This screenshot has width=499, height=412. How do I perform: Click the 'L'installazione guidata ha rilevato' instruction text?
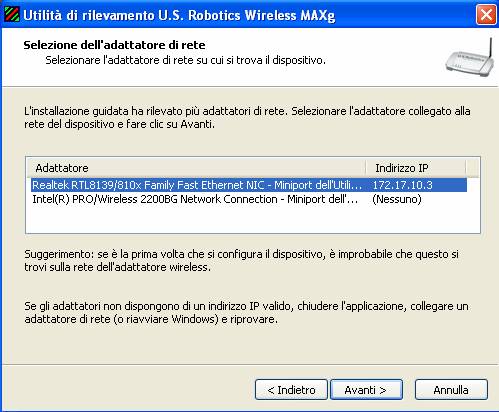click(247, 117)
